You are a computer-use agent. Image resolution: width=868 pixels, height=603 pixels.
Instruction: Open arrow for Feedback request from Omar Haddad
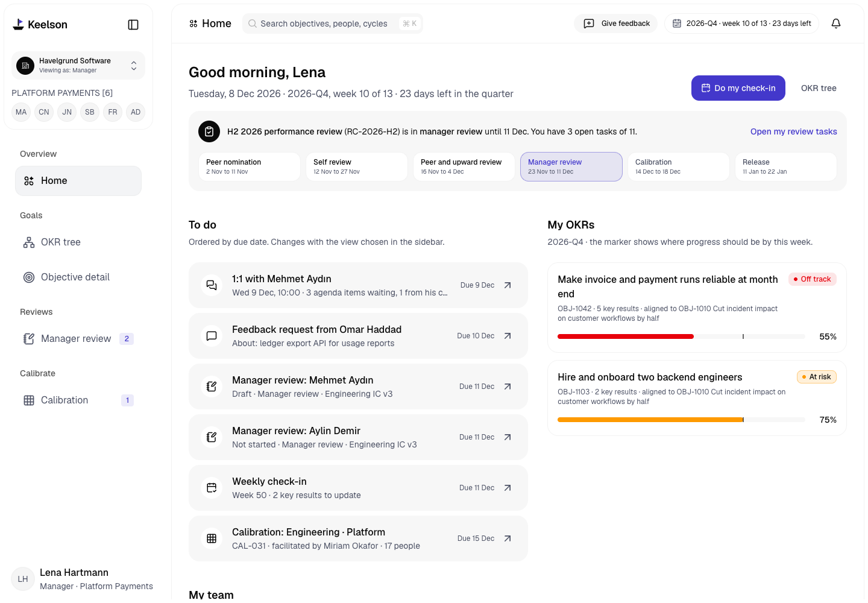click(x=508, y=336)
